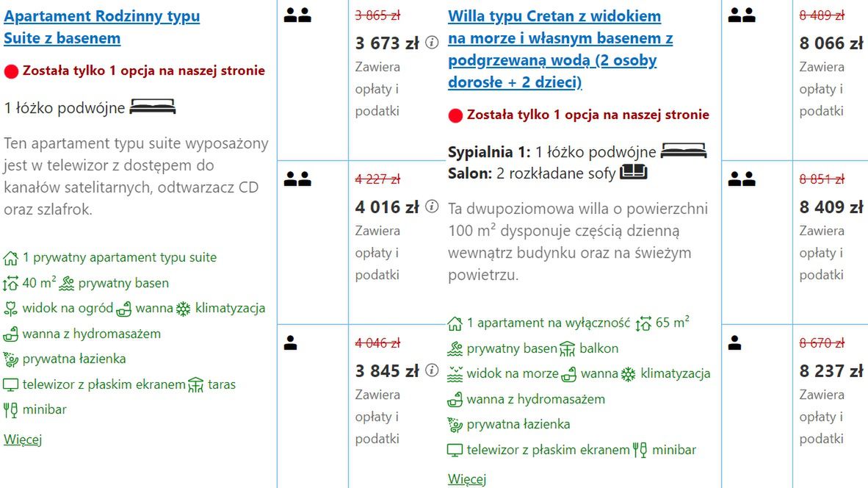
Task: Click '1 łóżko podwójne' in the suite apartment
Action: coord(64,107)
